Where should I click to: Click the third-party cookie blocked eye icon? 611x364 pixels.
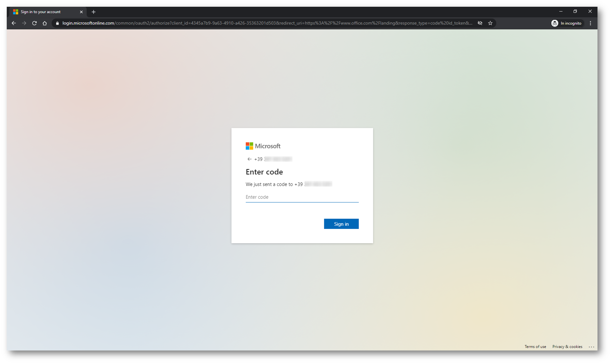click(480, 23)
